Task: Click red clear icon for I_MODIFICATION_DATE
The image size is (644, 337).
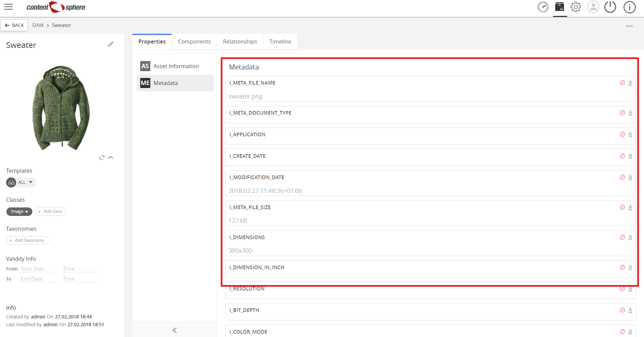Action: coord(622,177)
